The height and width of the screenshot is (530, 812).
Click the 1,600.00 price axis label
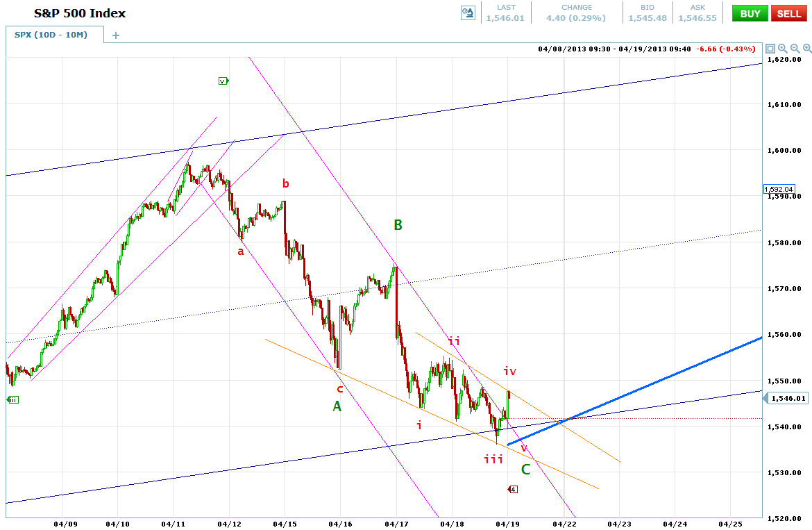pos(784,150)
